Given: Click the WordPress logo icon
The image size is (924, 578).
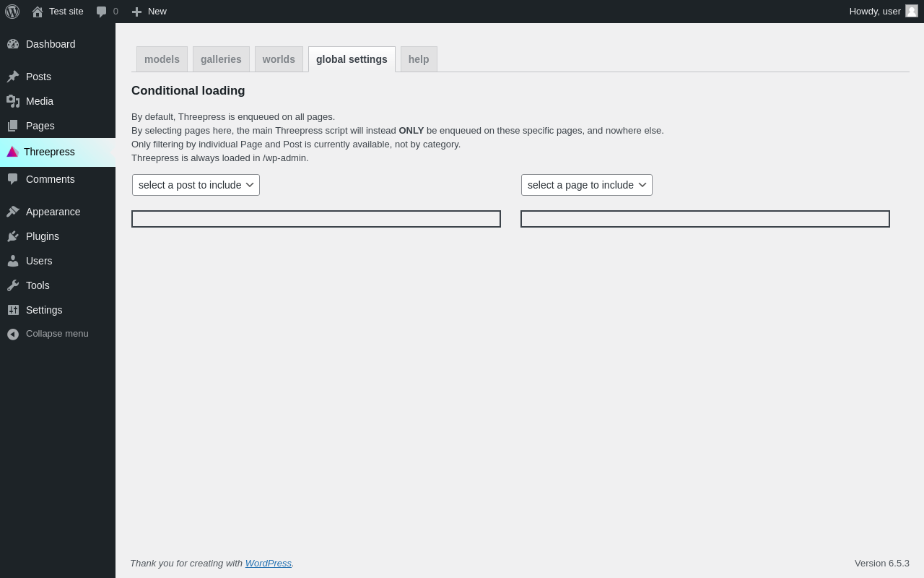Looking at the screenshot, I should [x=12, y=12].
